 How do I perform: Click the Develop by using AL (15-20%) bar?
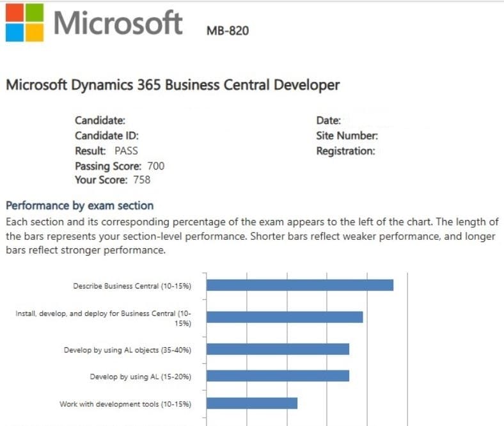[x=278, y=376]
